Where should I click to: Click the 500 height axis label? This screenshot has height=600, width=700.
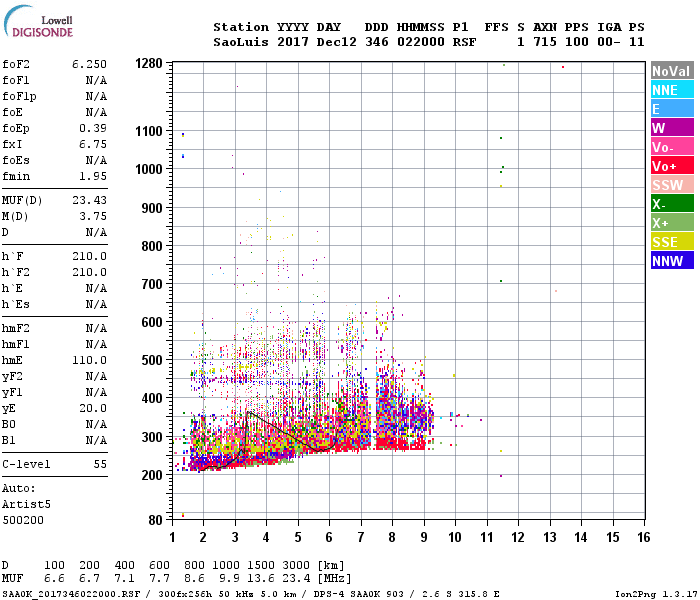(152, 360)
